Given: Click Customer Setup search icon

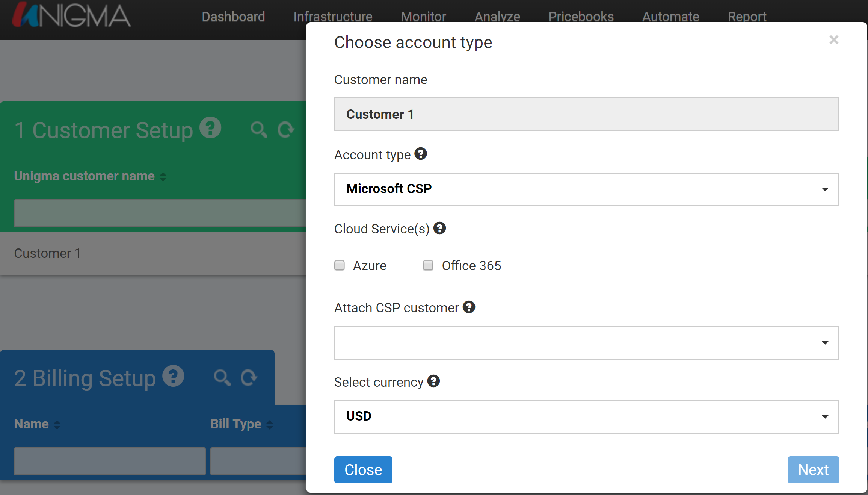Looking at the screenshot, I should pyautogui.click(x=259, y=130).
